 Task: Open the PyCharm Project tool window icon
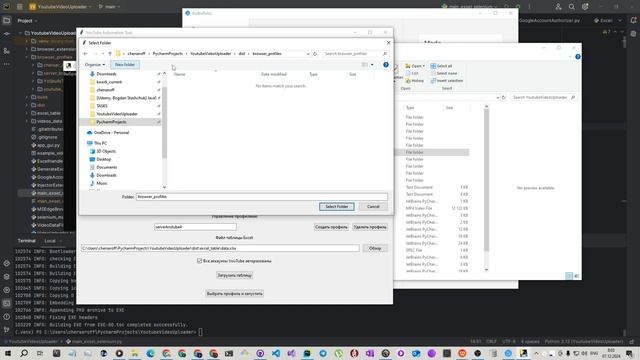pos(7,20)
